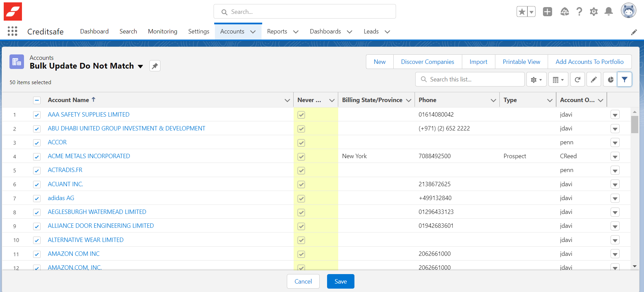Uncheck Never match for adidas AG
Image resolution: width=644 pixels, height=292 pixels.
(301, 198)
